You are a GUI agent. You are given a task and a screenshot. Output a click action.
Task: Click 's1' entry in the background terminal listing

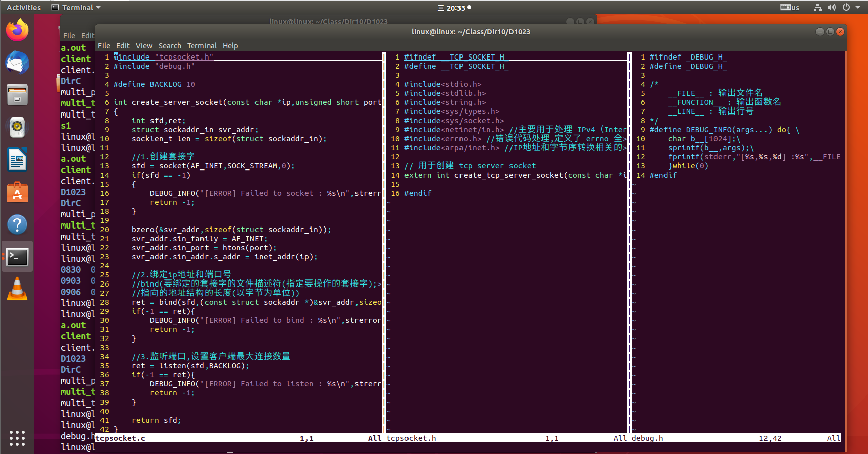point(66,126)
